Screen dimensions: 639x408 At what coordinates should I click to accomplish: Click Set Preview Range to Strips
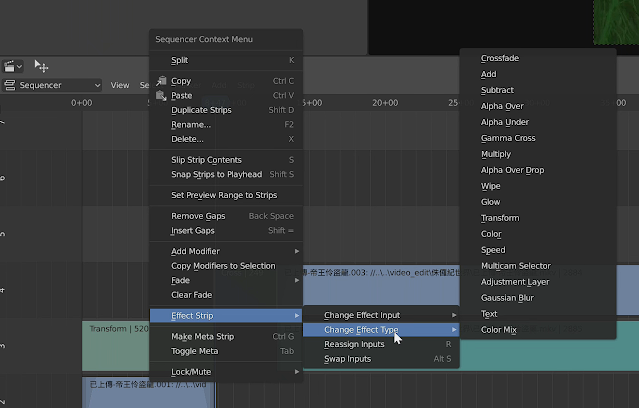[223, 195]
